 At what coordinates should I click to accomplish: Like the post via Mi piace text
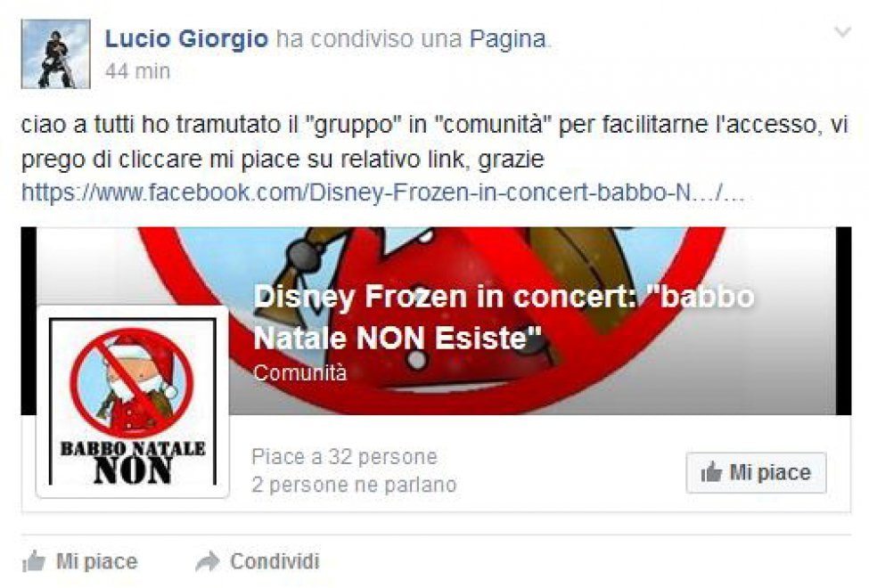pyautogui.click(x=96, y=561)
